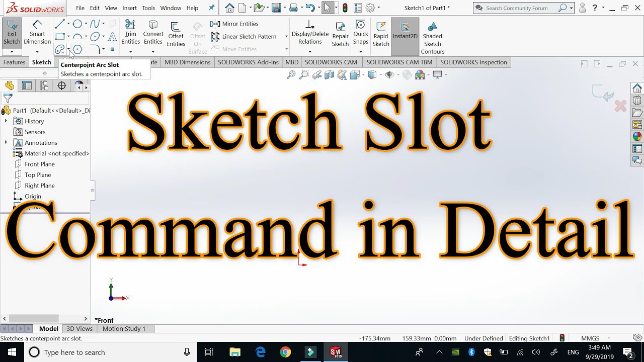The height and width of the screenshot is (362, 644).
Task: Click the Exit Sketch button
Action: click(12, 33)
